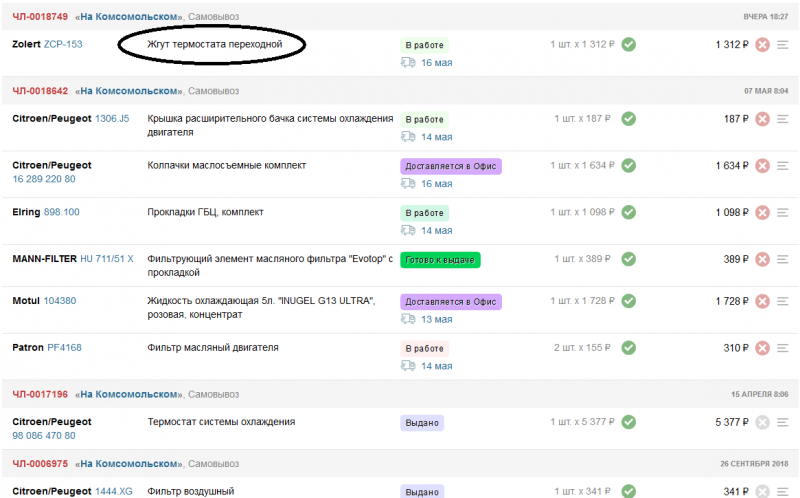
Task: Click the green checkmark in the MANN-FILTER row
Action: coord(629,259)
